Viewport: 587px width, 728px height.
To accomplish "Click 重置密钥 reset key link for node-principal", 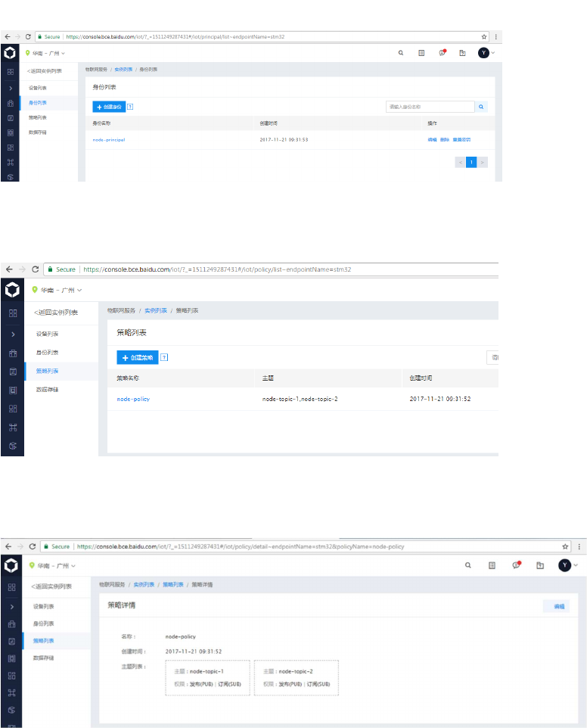I will coord(461,140).
